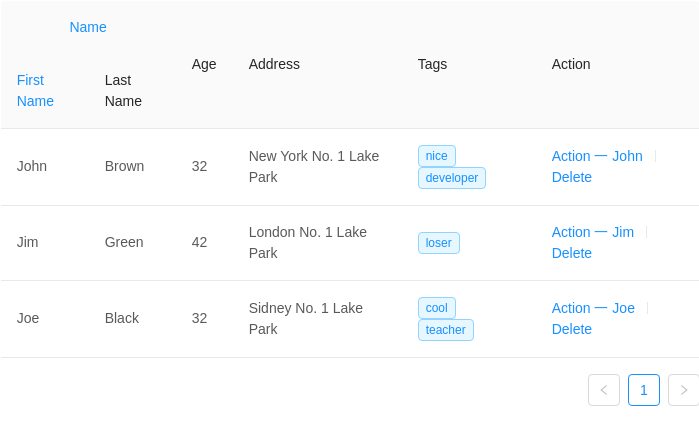Click the Address column header
The image size is (699, 421).
point(274,64)
